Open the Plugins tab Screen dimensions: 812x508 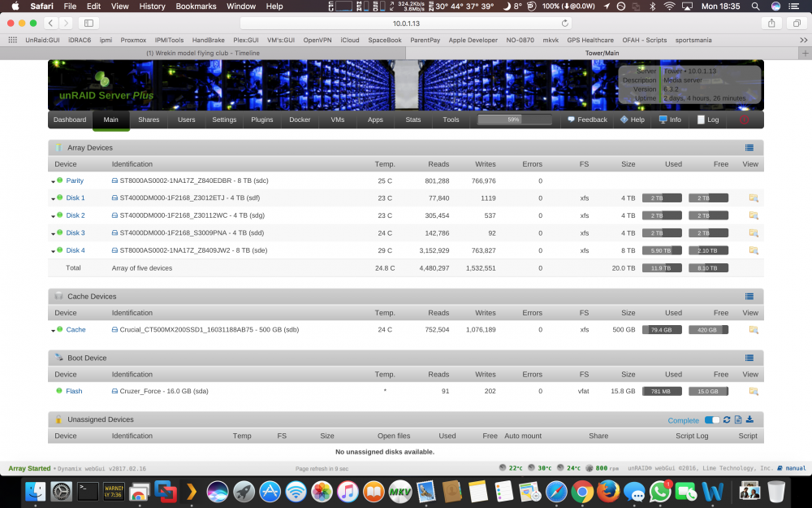pos(262,119)
